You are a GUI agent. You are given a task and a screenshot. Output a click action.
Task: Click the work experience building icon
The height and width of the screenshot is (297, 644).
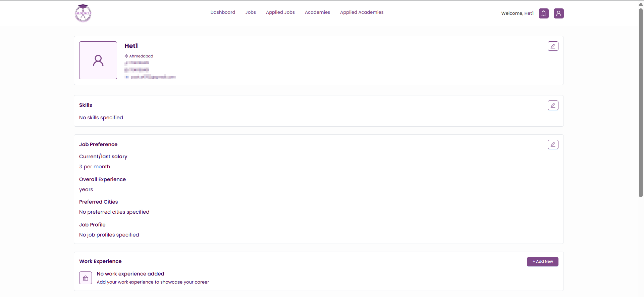[x=86, y=278]
